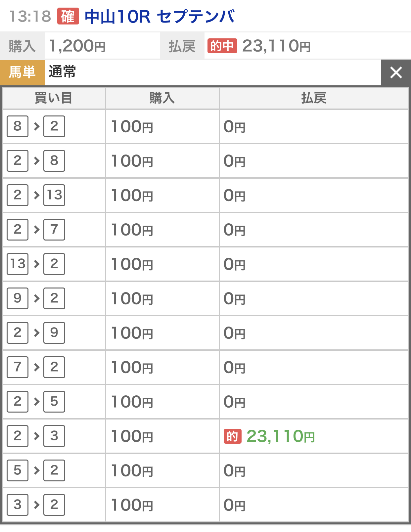
Task: Tap the red 的 badge in winning row
Action: pyautogui.click(x=232, y=436)
